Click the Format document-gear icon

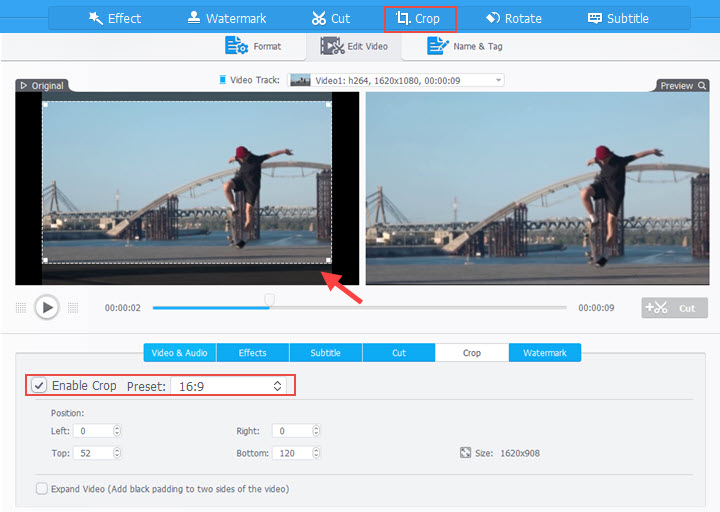coord(236,46)
